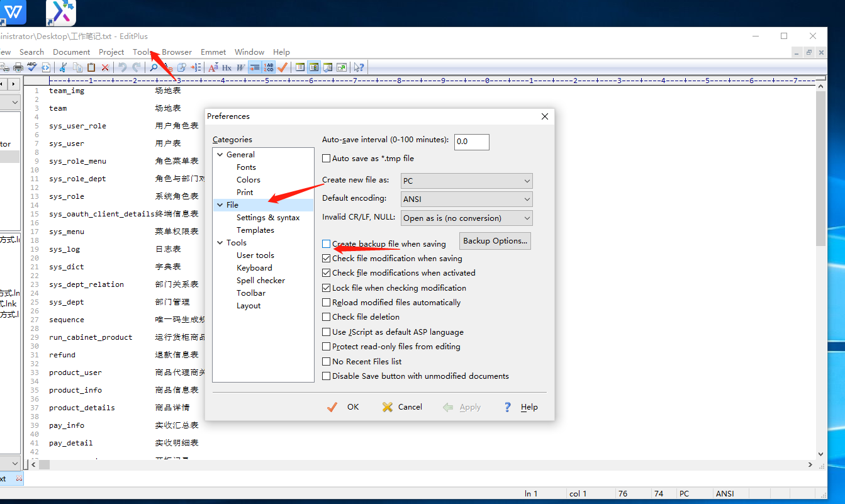Open the Set font toolbar icon
Image resolution: width=845 pixels, height=504 pixels.
point(213,67)
